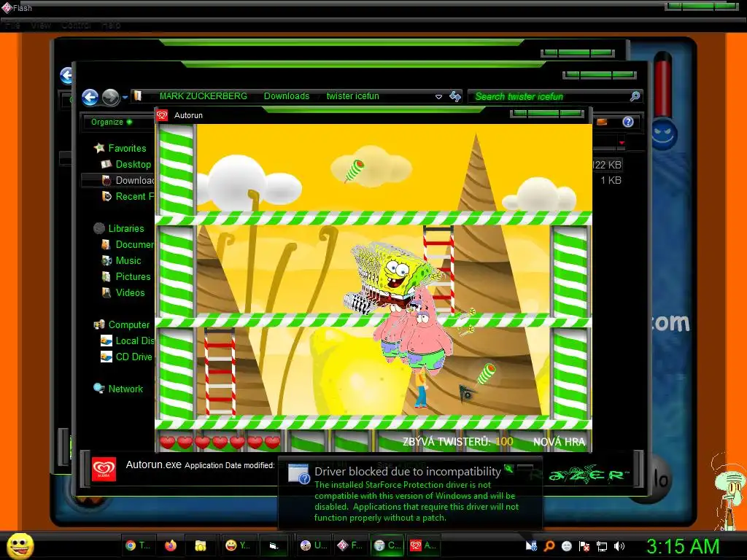747x560 pixels.
Task: Open the Documents library
Action: click(x=135, y=245)
